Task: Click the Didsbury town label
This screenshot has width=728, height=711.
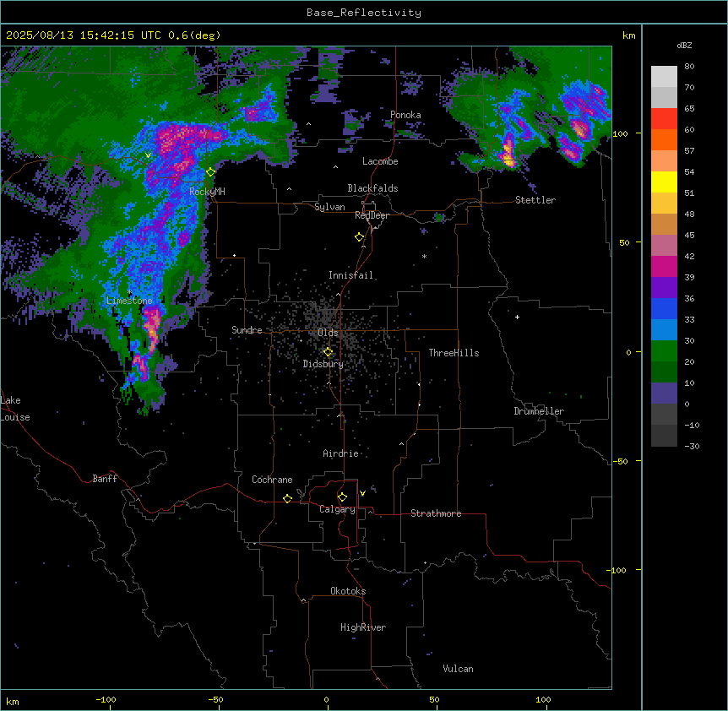Action: 323,364
